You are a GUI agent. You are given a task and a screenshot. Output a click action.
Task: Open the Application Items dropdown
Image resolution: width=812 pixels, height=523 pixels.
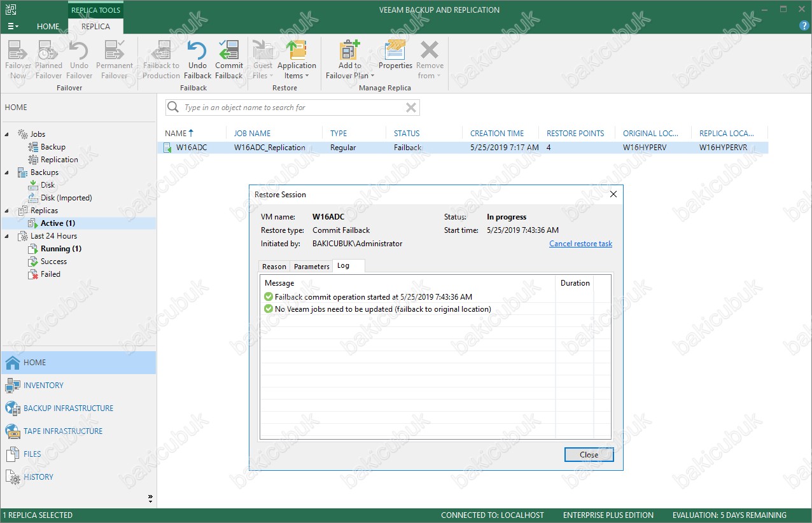(x=297, y=60)
